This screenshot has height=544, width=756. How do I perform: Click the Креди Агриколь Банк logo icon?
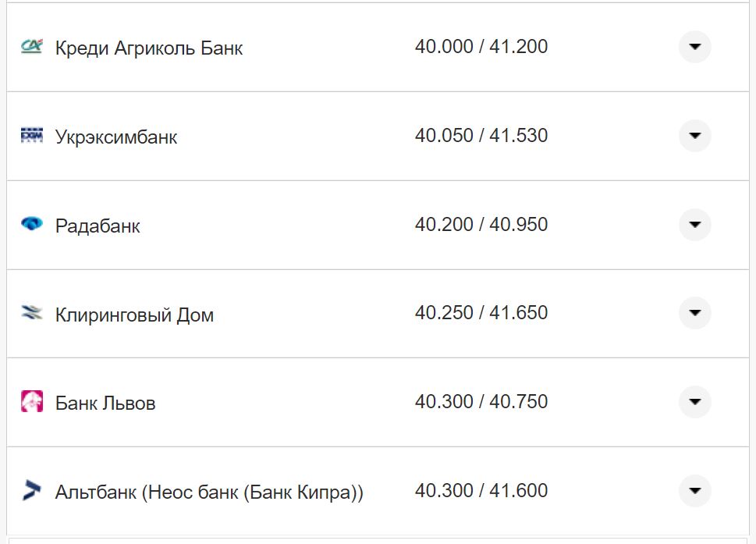click(32, 47)
